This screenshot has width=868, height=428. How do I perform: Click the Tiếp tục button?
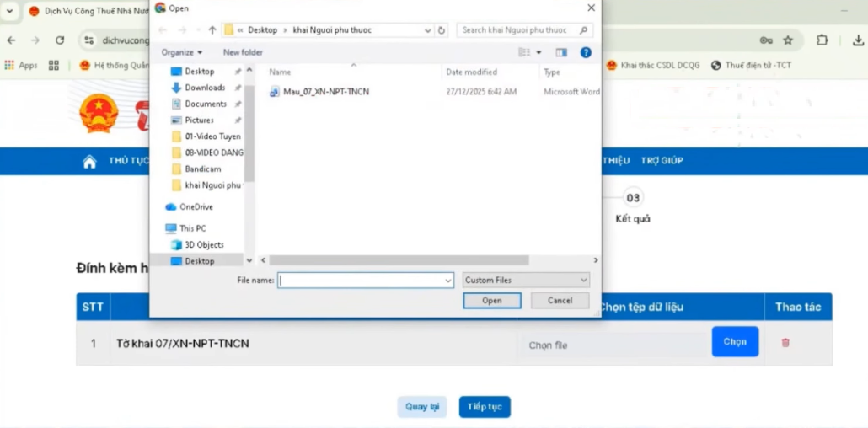tap(485, 407)
